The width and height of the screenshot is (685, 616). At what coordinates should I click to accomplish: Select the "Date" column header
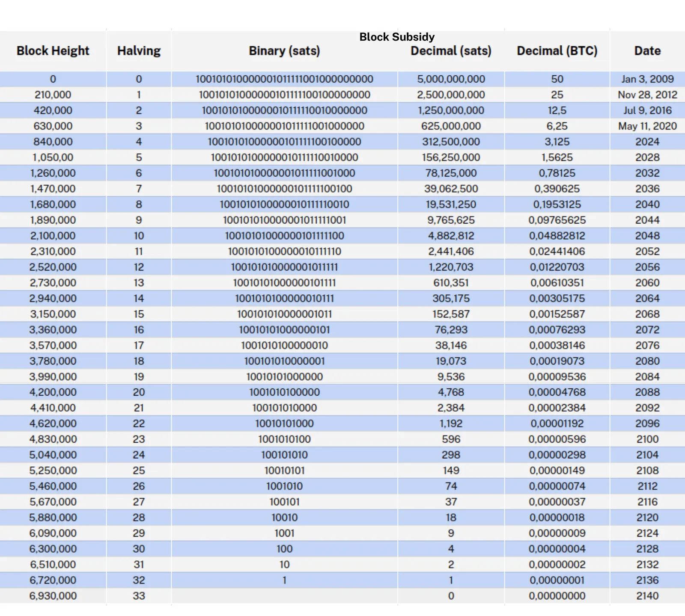pyautogui.click(x=647, y=51)
